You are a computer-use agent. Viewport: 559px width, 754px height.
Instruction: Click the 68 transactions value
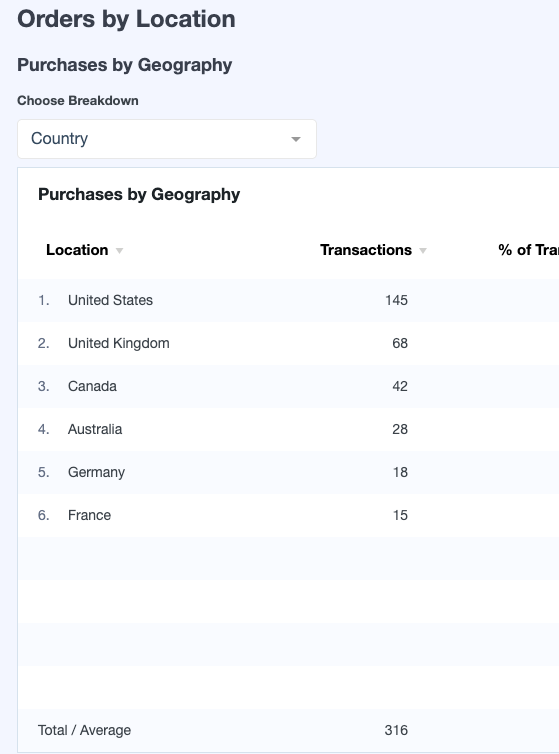[x=400, y=343]
